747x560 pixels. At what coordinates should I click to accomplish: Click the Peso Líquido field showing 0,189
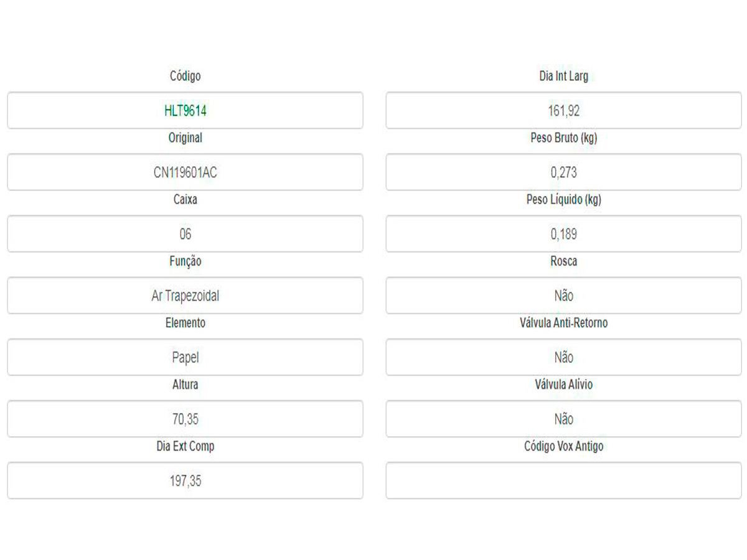click(x=563, y=234)
